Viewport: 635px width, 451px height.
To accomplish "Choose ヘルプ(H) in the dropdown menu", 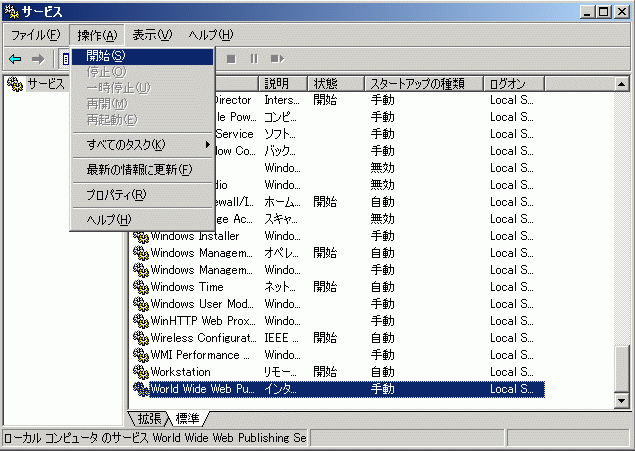I will point(143,220).
